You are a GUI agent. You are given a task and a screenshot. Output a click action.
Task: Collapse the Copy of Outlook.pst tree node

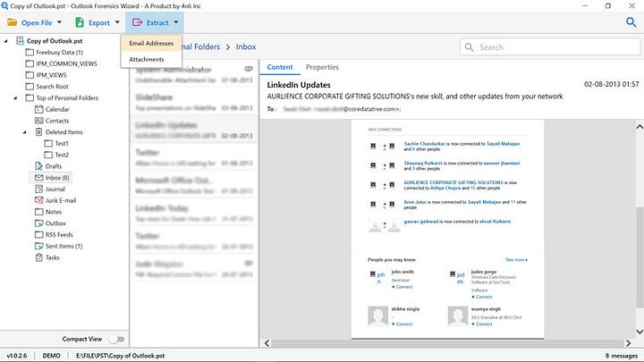click(5, 41)
